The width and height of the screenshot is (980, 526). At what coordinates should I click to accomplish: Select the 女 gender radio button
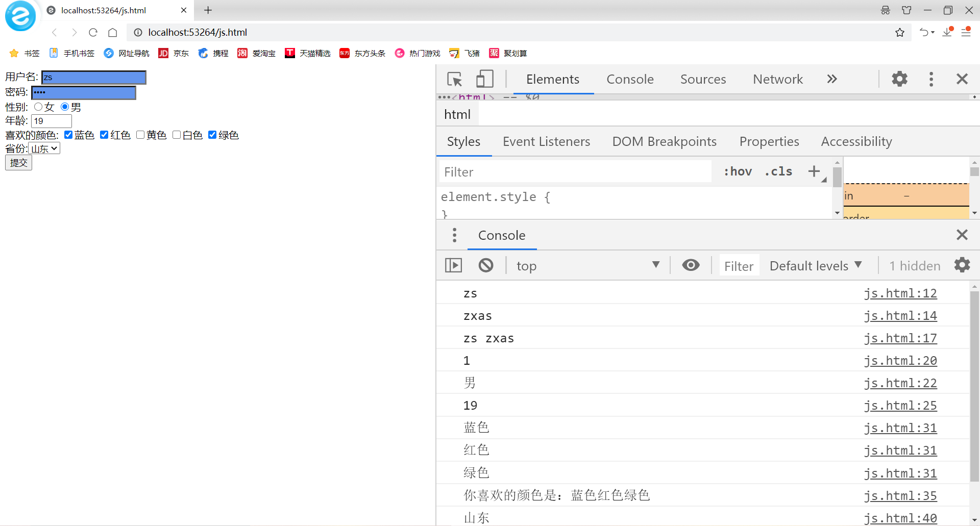tap(38, 107)
